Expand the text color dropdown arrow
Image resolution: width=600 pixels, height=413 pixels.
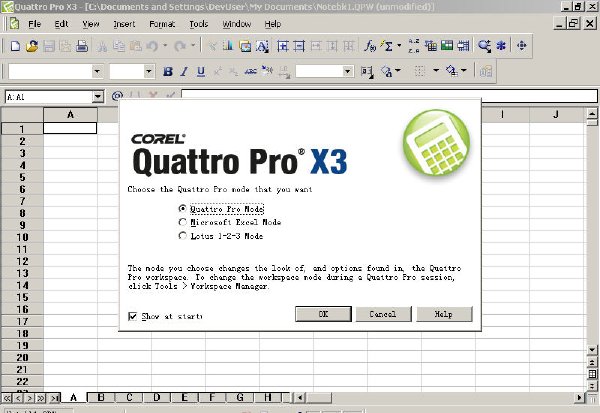pyautogui.click(x=398, y=70)
